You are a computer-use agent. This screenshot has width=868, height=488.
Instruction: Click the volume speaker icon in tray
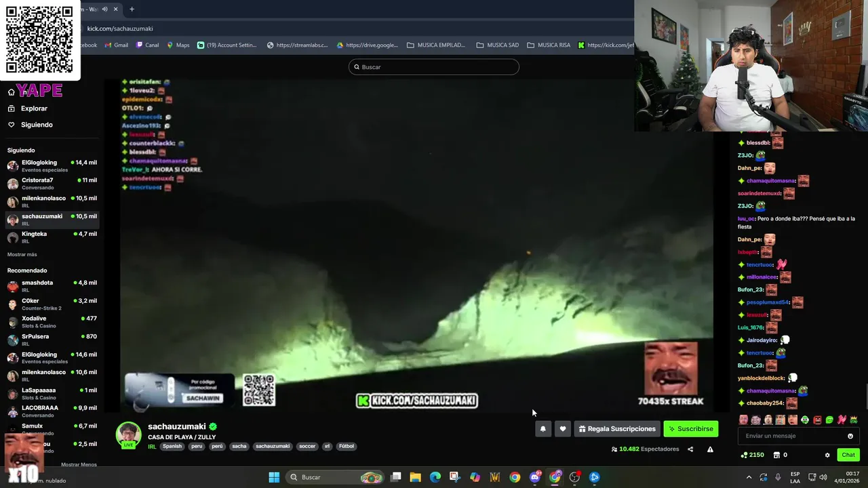823,477
